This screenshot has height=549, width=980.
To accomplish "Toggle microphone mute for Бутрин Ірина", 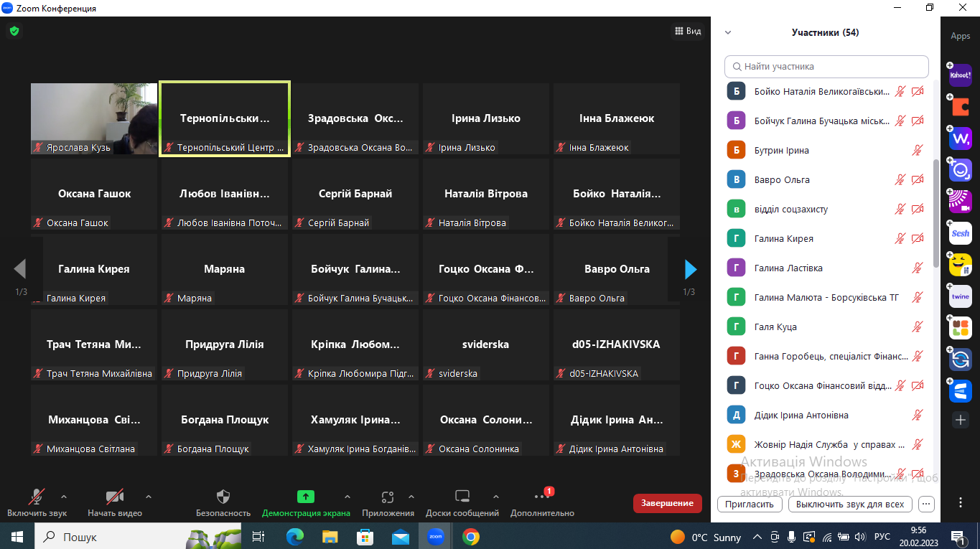I will [x=917, y=151].
